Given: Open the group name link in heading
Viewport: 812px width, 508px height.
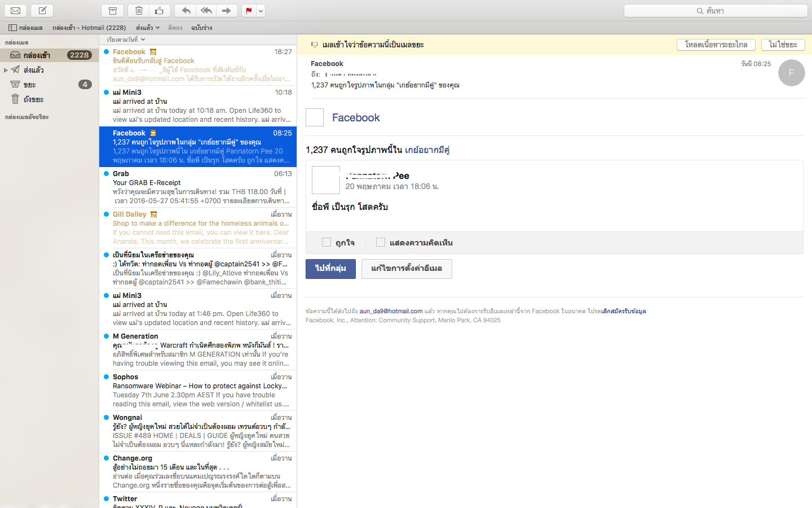Looking at the screenshot, I should click(x=427, y=150).
